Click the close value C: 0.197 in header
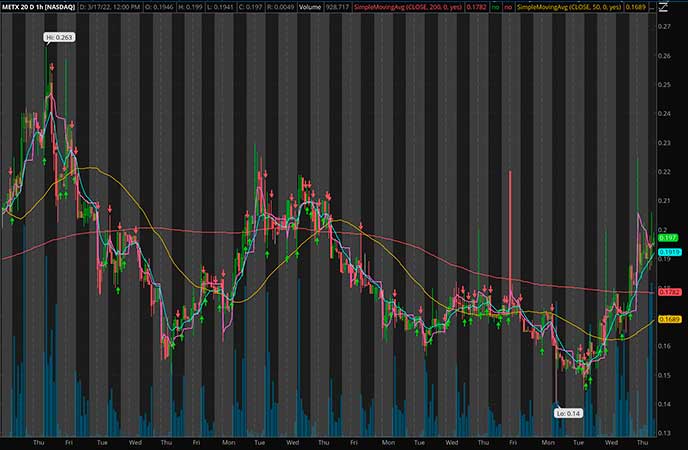The image size is (688, 450). pyautogui.click(x=251, y=7)
